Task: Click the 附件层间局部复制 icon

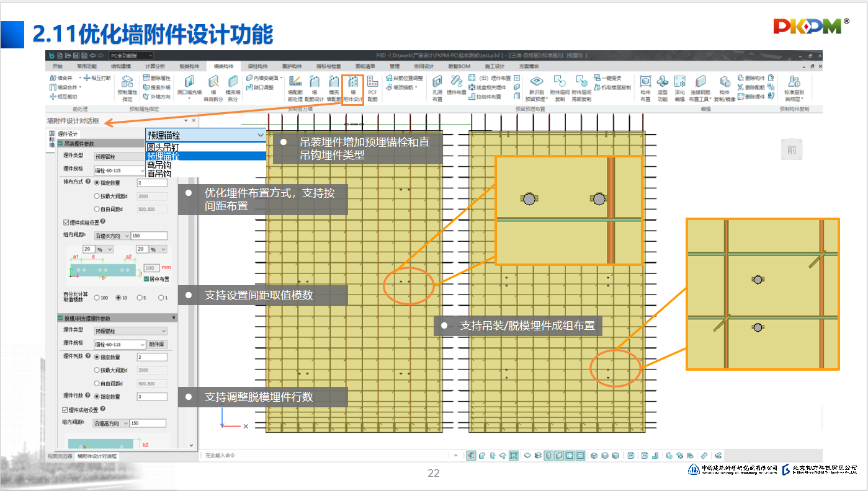Action: [581, 88]
